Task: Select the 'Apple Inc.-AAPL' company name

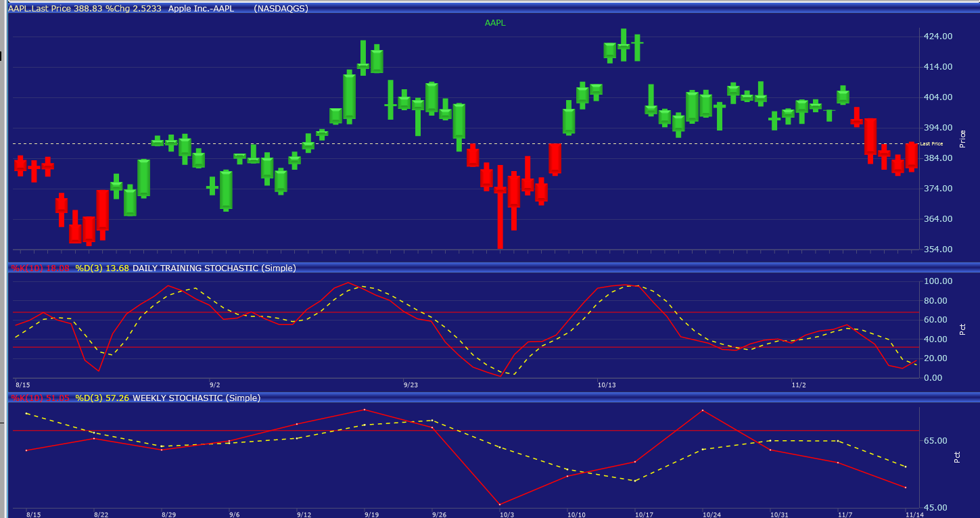Action: [x=202, y=8]
